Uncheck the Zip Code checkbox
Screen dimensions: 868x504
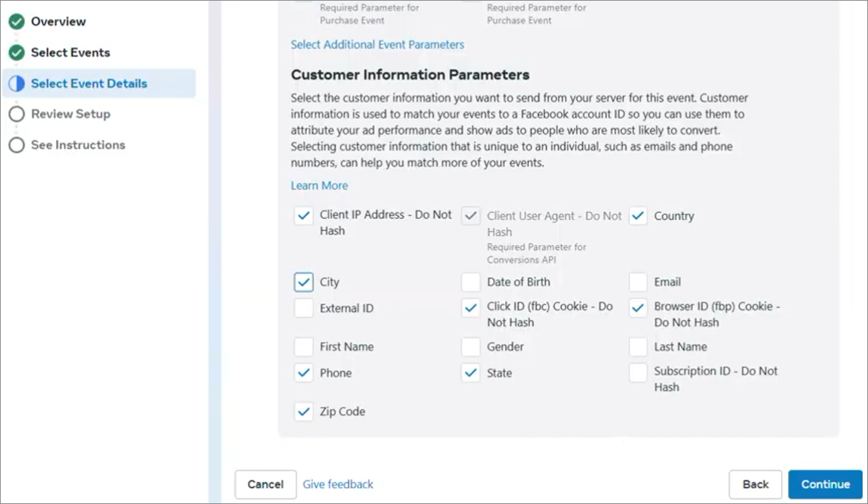coord(304,411)
